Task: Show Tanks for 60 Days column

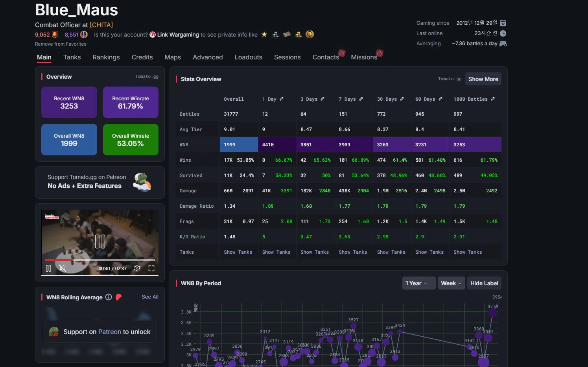Action: tap(429, 252)
